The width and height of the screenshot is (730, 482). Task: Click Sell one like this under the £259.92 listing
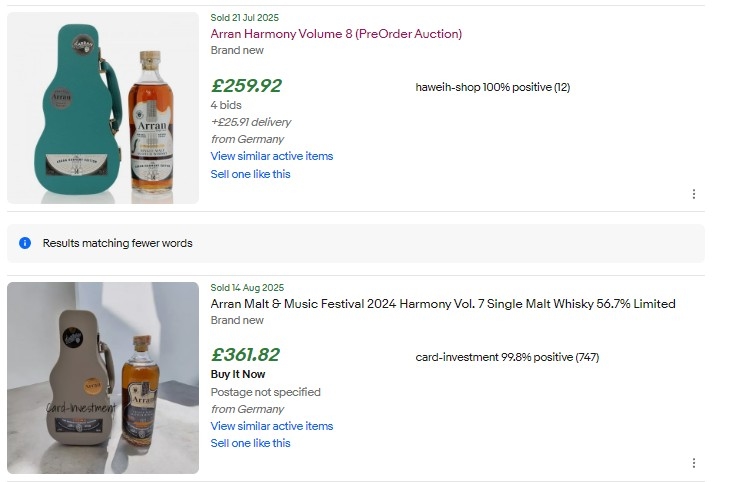tap(250, 174)
